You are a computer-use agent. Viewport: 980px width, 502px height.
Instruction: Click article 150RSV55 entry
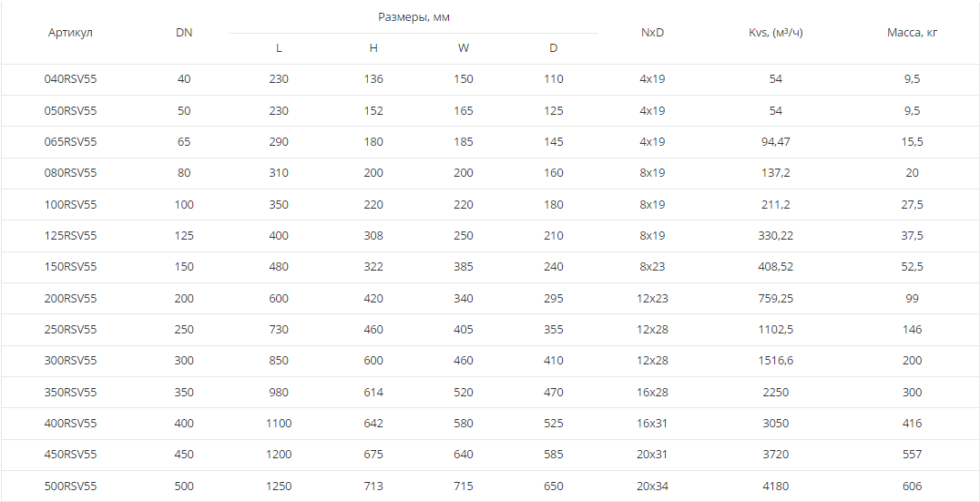click(x=71, y=267)
